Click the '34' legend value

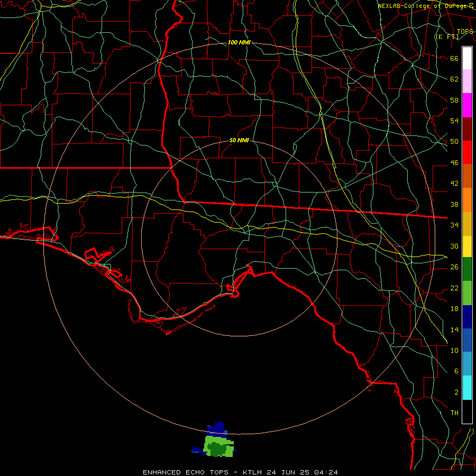point(454,225)
